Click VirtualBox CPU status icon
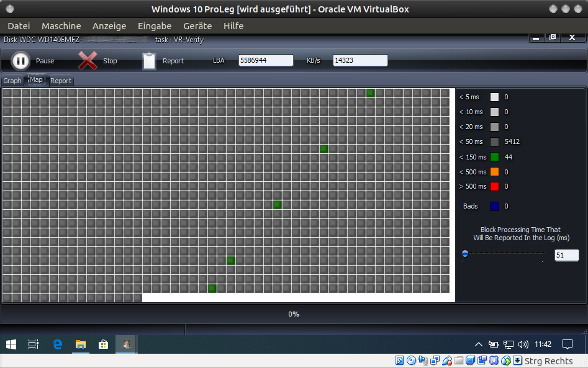Image resolution: width=588 pixels, height=368 pixels. click(494, 361)
